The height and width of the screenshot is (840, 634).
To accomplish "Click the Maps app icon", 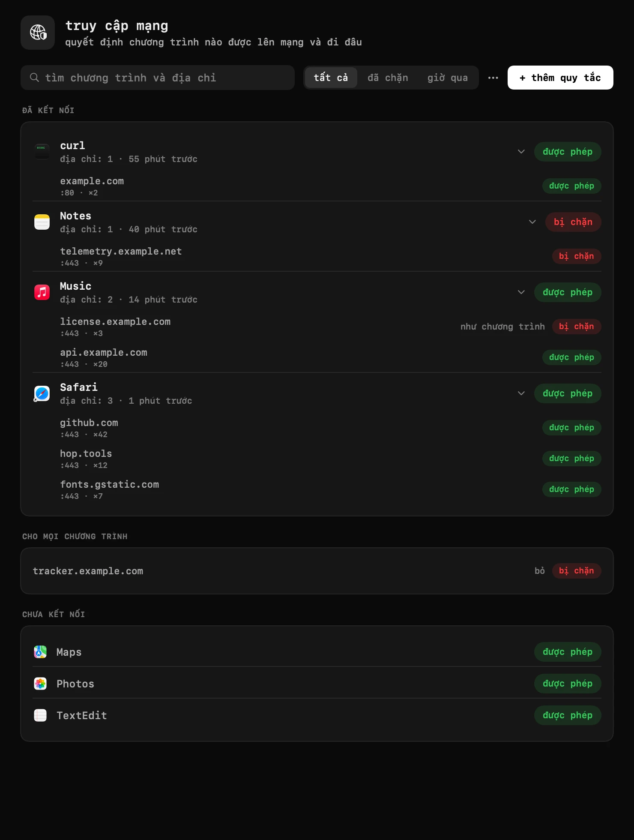I will click(x=40, y=652).
